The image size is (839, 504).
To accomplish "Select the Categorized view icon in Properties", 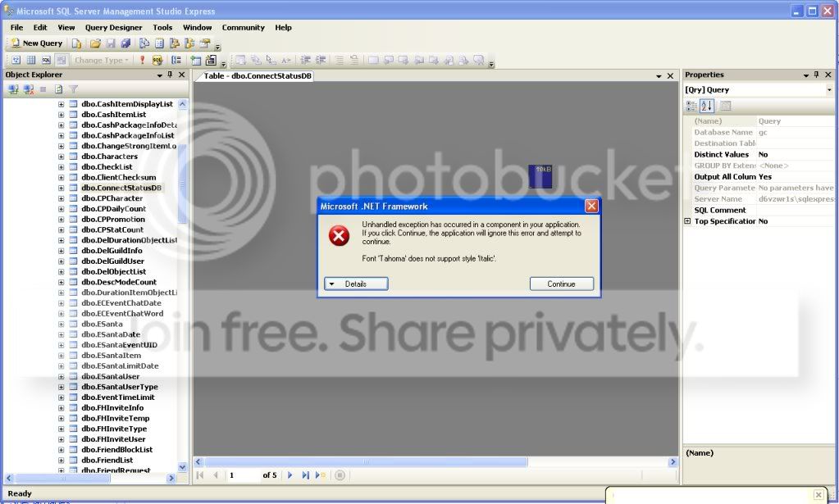I will [691, 106].
